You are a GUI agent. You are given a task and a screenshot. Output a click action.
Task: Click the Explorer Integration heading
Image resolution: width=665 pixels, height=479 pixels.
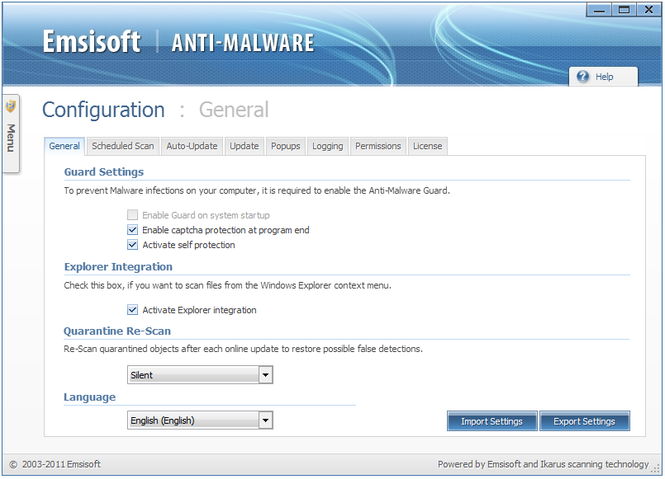coord(118,267)
